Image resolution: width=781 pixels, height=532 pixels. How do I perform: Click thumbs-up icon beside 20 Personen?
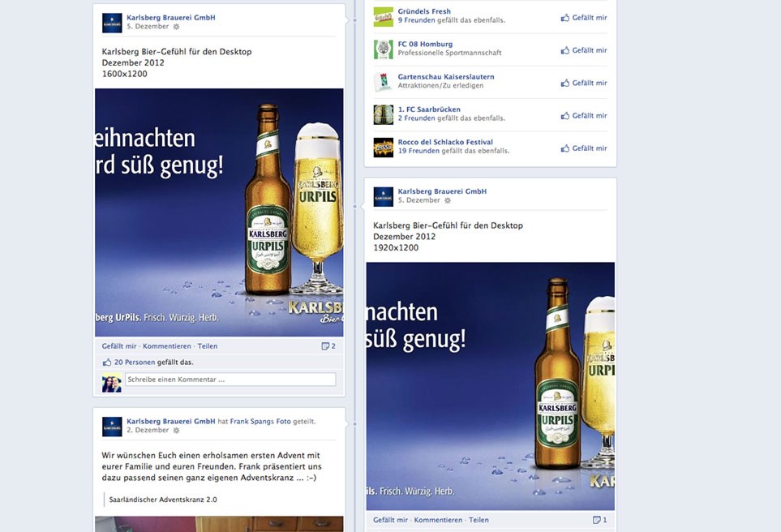(x=106, y=363)
